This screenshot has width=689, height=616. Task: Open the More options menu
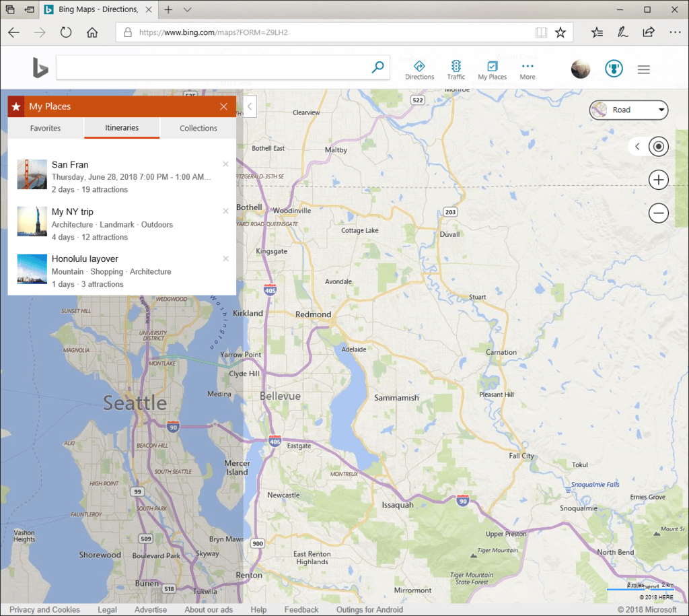coord(528,70)
